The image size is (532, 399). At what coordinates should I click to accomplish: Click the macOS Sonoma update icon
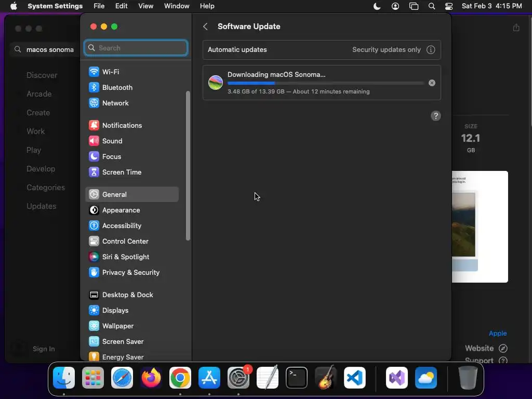(x=216, y=83)
